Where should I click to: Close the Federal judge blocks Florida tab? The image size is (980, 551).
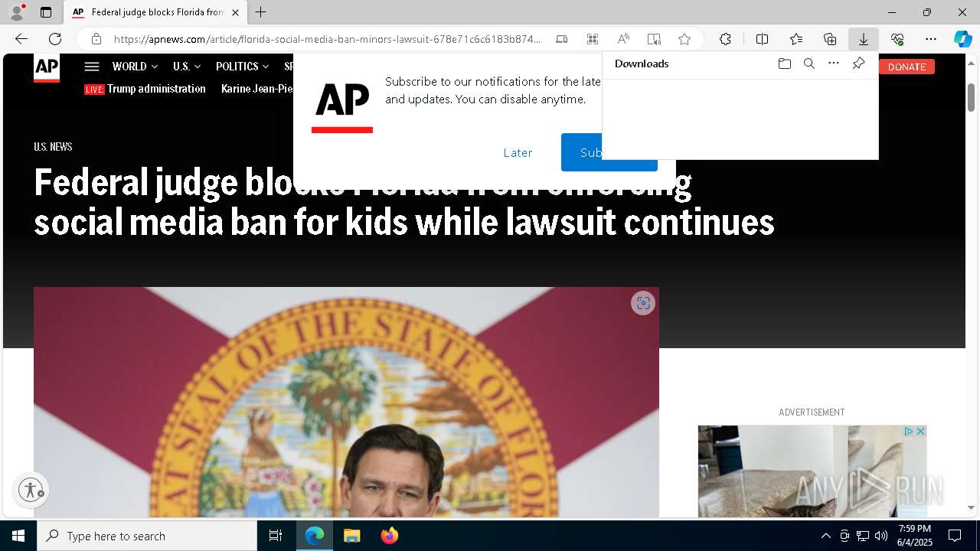[x=235, y=12]
